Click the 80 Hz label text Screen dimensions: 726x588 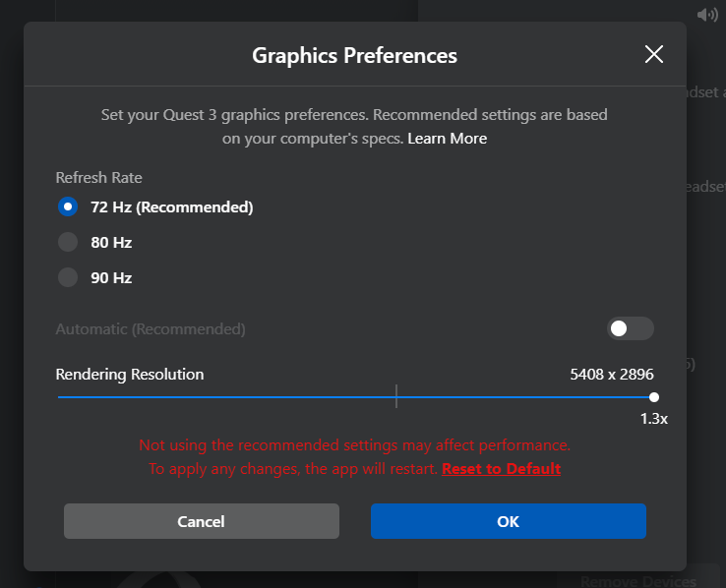point(111,243)
